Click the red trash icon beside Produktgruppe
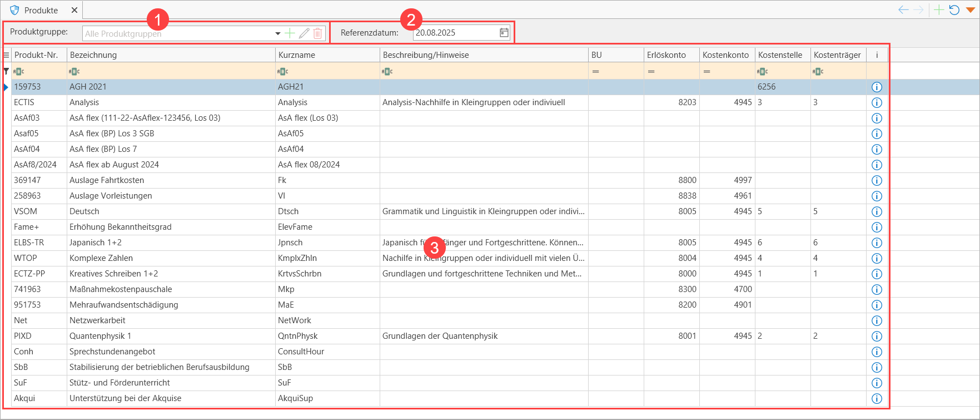Image resolution: width=980 pixels, height=420 pixels. [x=318, y=33]
